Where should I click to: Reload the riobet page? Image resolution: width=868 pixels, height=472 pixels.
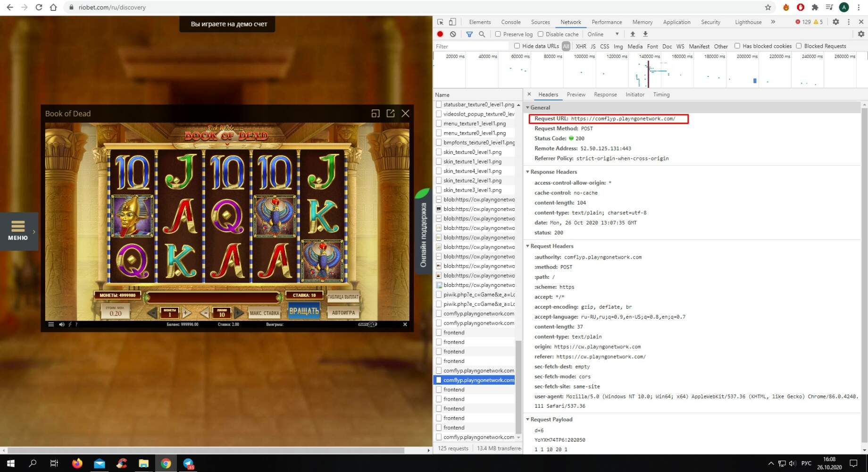[39, 7]
